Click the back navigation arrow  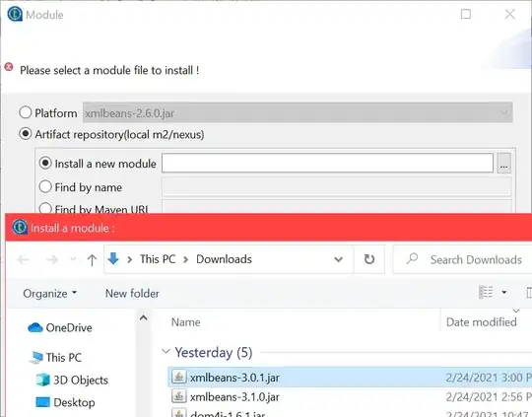[x=24, y=260]
